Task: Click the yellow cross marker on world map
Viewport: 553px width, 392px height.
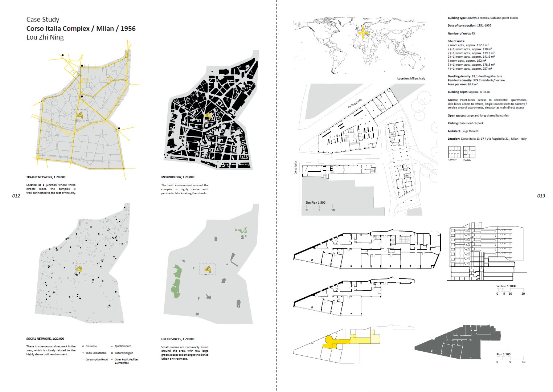Action: [362, 33]
